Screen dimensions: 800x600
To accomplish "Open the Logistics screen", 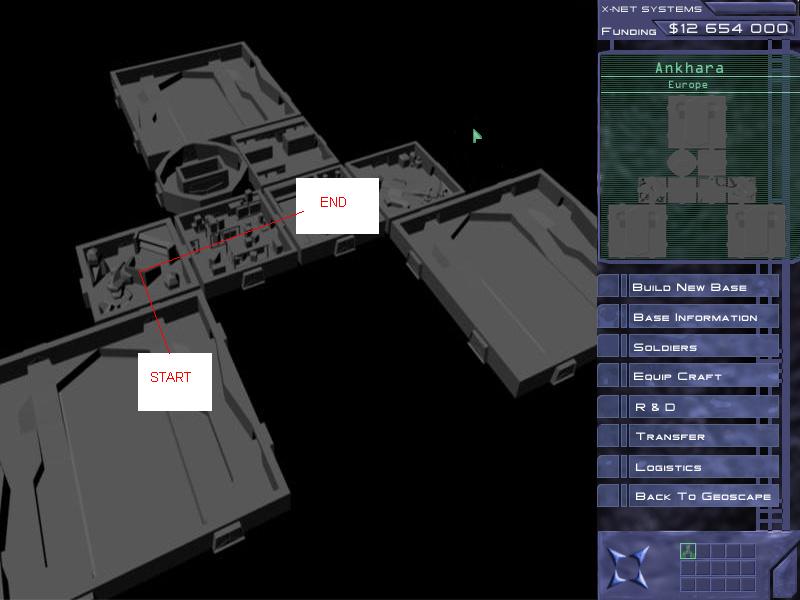I will [689, 467].
